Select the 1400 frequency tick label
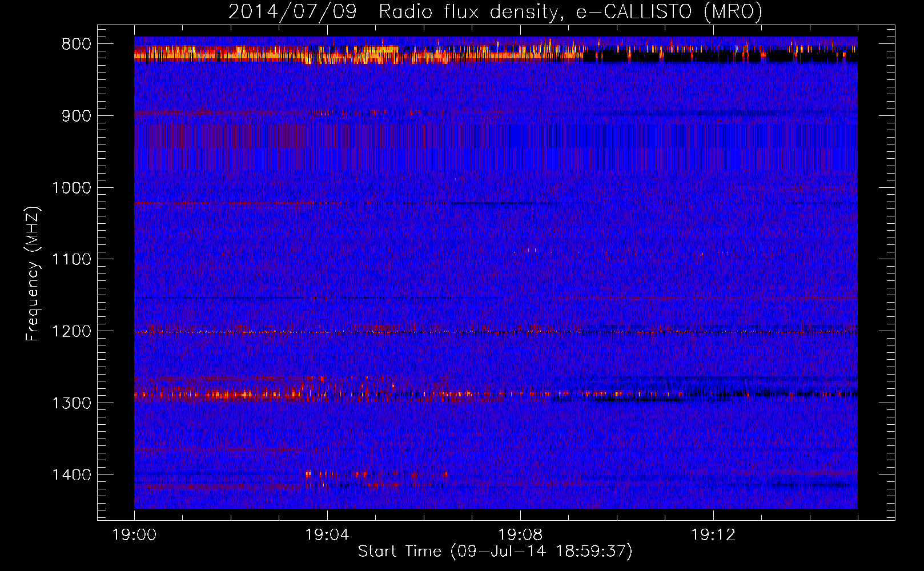The height and width of the screenshot is (571, 924). [71, 475]
